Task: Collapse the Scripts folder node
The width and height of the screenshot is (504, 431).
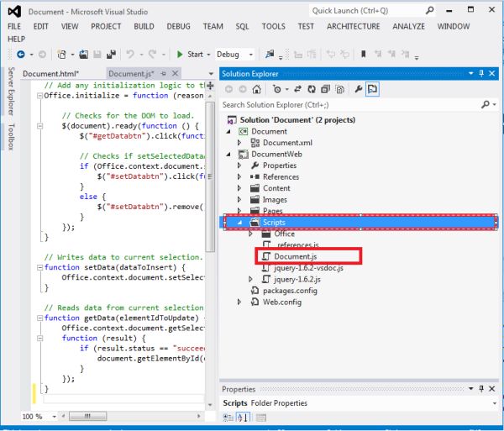Action: coord(240,223)
